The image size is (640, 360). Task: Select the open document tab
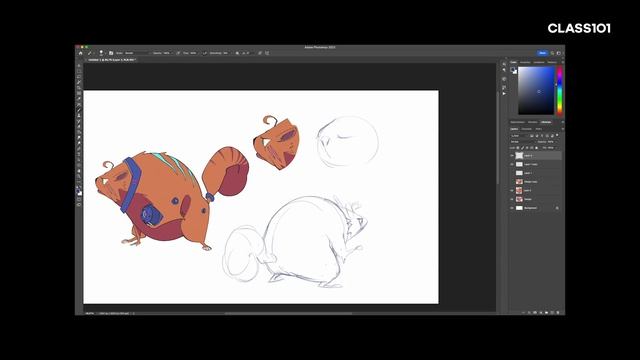tap(111, 60)
